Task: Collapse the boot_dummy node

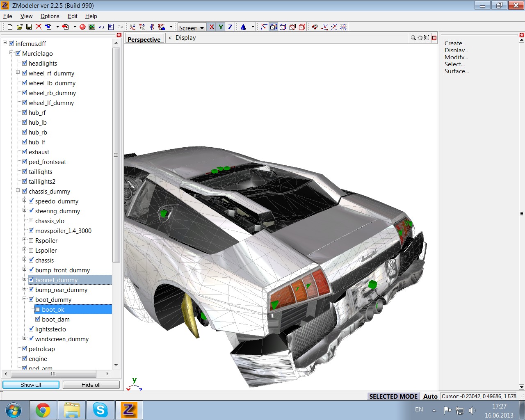Action: [25, 299]
